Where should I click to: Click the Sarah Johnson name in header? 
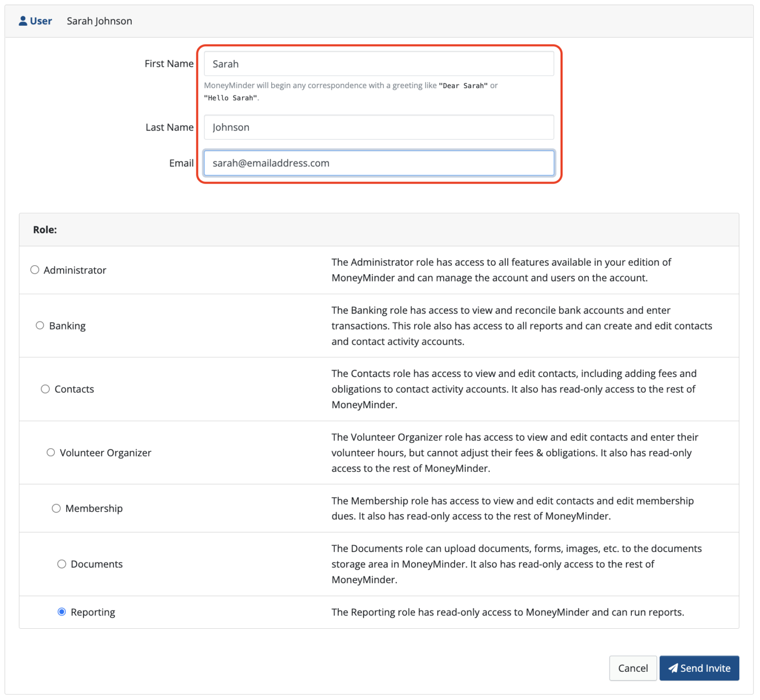[x=99, y=21]
